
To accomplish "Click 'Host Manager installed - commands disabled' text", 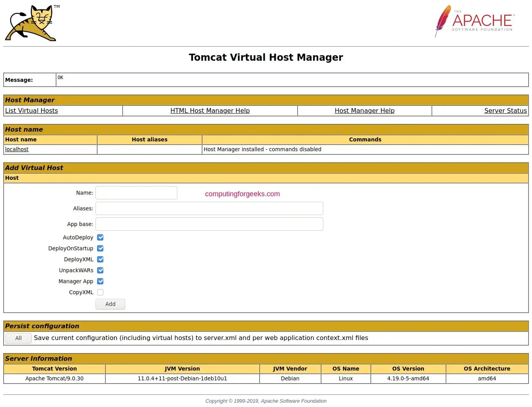I will click(x=262, y=149).
